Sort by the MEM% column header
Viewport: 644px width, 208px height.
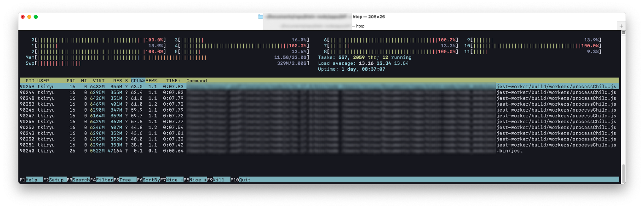151,81
